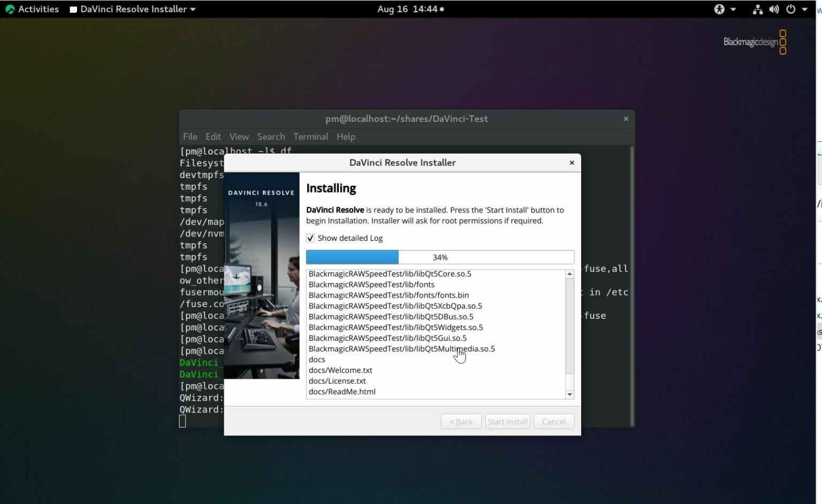Open the Search menu in terminal
This screenshot has width=822, height=504.
[271, 136]
